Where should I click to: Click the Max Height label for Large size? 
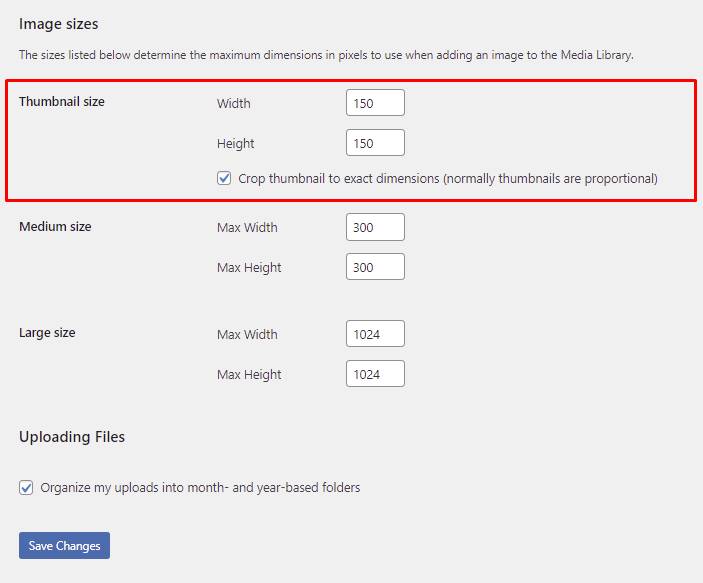(249, 374)
